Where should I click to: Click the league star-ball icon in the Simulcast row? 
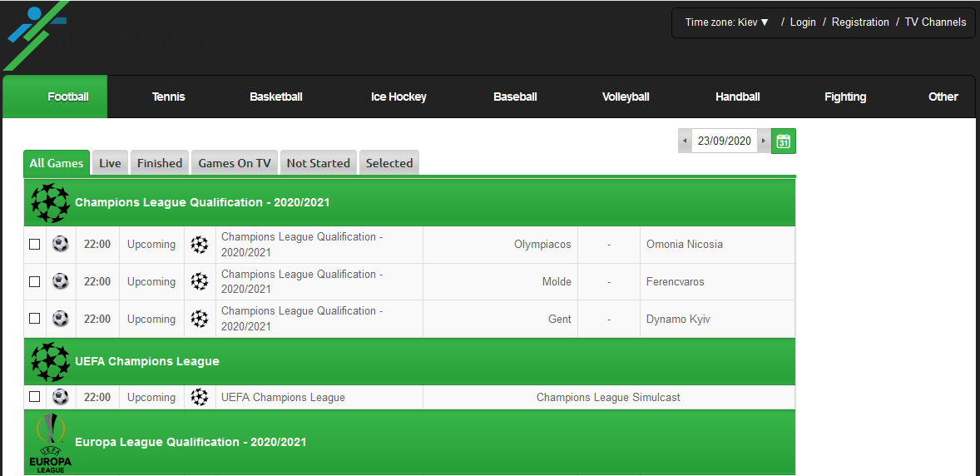tap(200, 397)
